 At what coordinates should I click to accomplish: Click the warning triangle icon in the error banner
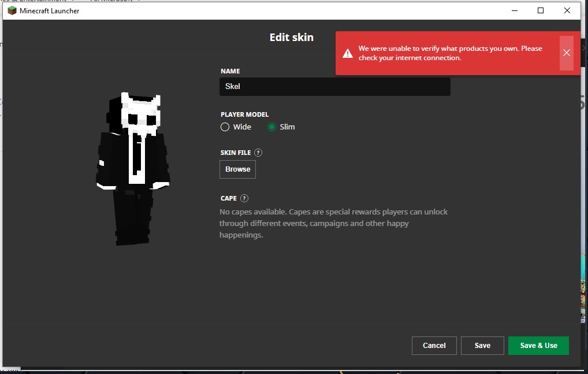point(348,53)
